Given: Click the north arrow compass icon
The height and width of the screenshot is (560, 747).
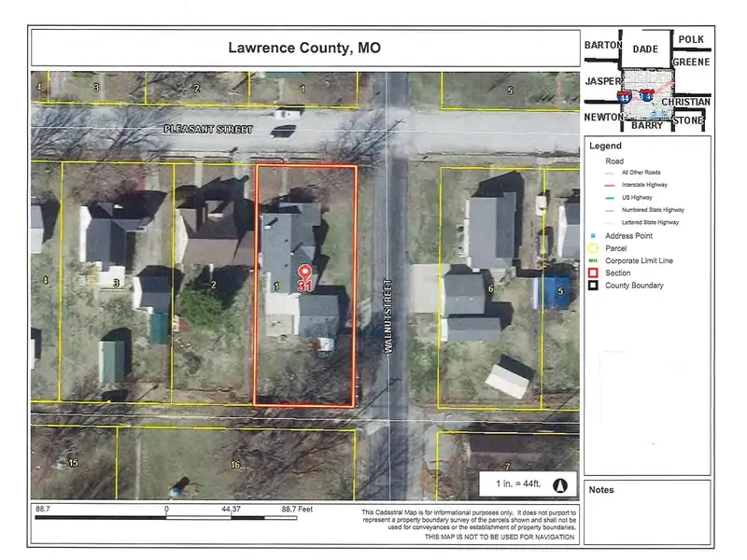Looking at the screenshot, I should point(560,485).
